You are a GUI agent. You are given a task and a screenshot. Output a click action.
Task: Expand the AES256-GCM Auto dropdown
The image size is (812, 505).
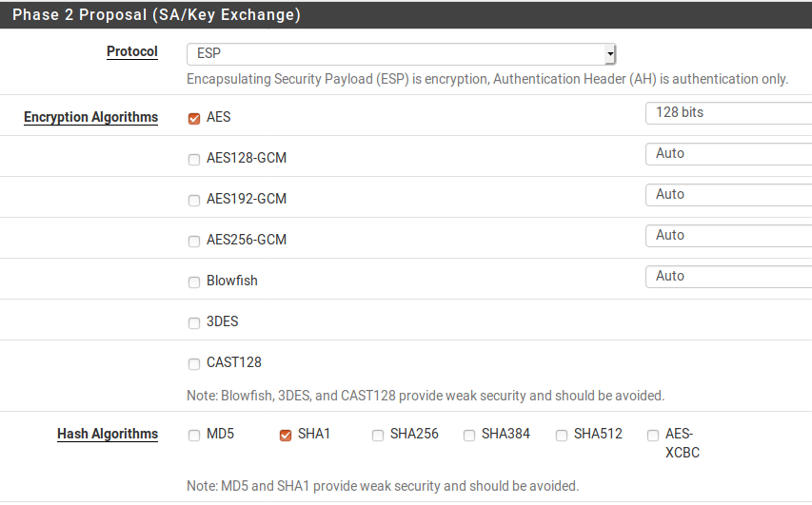point(728,236)
